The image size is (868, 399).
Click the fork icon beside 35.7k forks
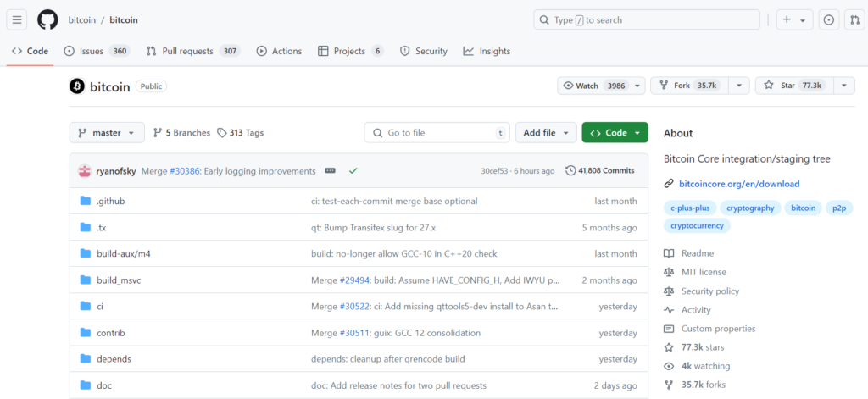point(669,385)
